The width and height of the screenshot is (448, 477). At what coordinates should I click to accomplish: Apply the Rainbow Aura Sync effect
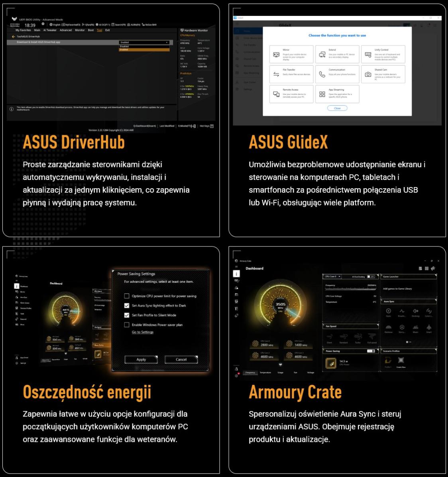point(389,329)
